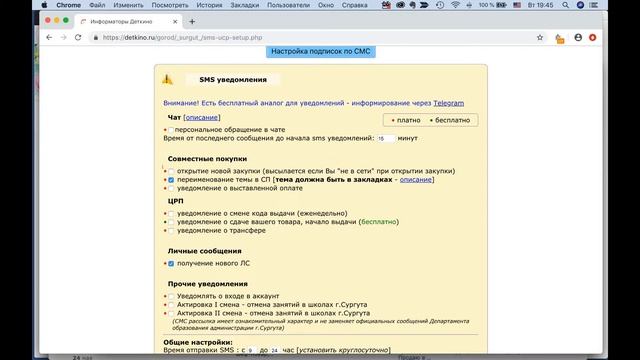The width and height of the screenshot is (640, 360).
Task: Click the SMS end hour field
Action: tap(275, 350)
